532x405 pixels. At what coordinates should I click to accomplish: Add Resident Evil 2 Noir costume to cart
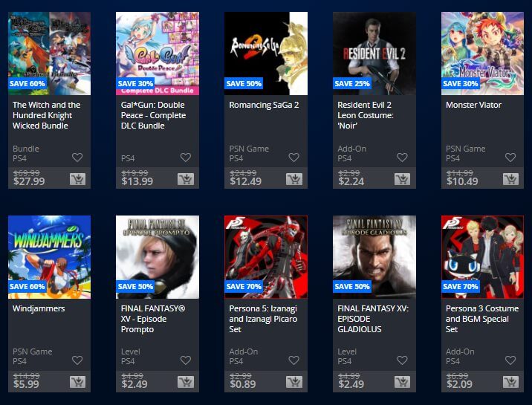point(402,179)
